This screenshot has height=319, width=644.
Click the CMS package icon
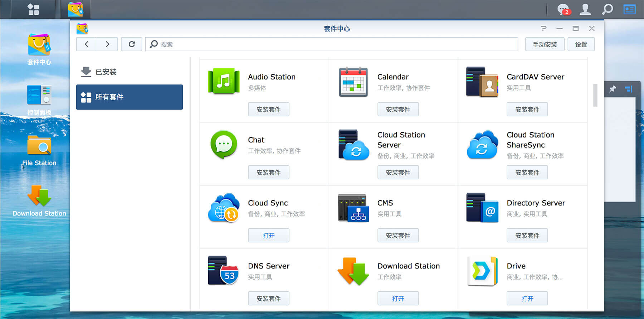pos(353,208)
